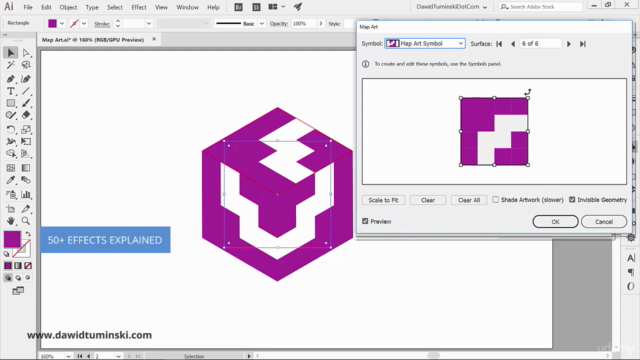640x360 pixels.
Task: Toggle Preview checkbox in Map Art
Action: point(365,221)
